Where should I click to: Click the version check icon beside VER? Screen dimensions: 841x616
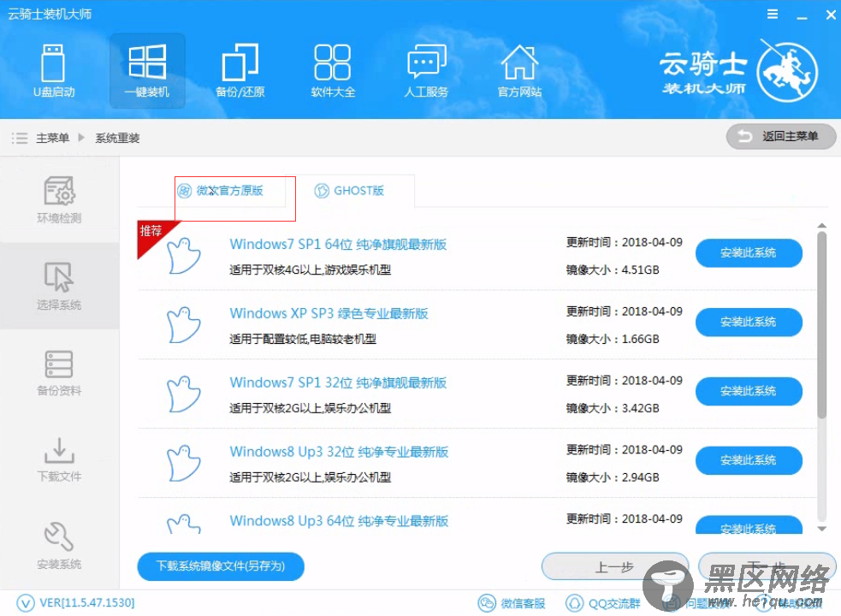click(x=26, y=603)
